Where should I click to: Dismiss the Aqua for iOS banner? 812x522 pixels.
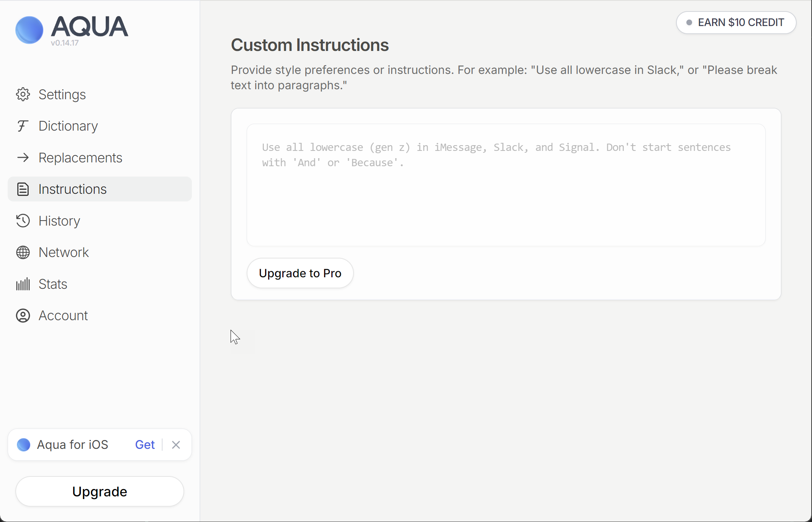(176, 445)
